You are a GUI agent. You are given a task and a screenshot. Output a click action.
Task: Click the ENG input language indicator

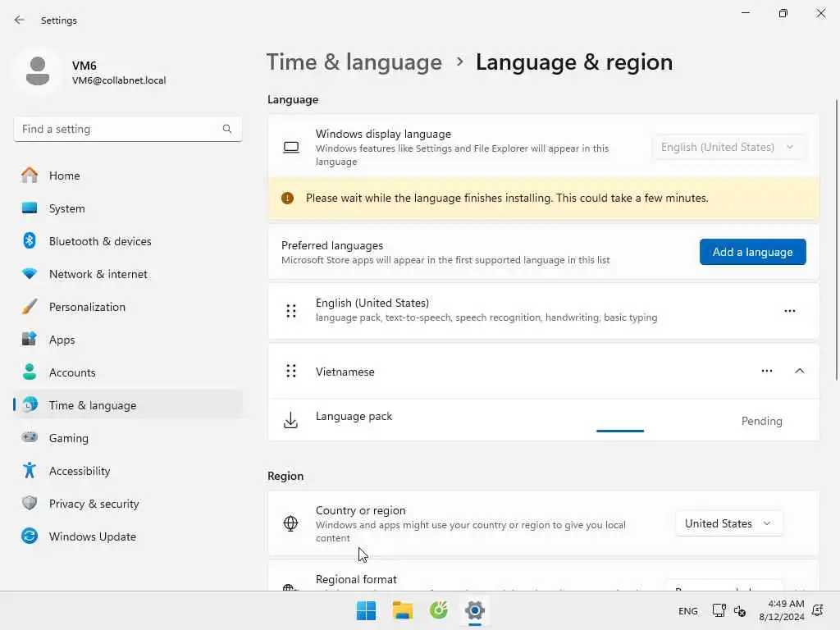(x=688, y=610)
